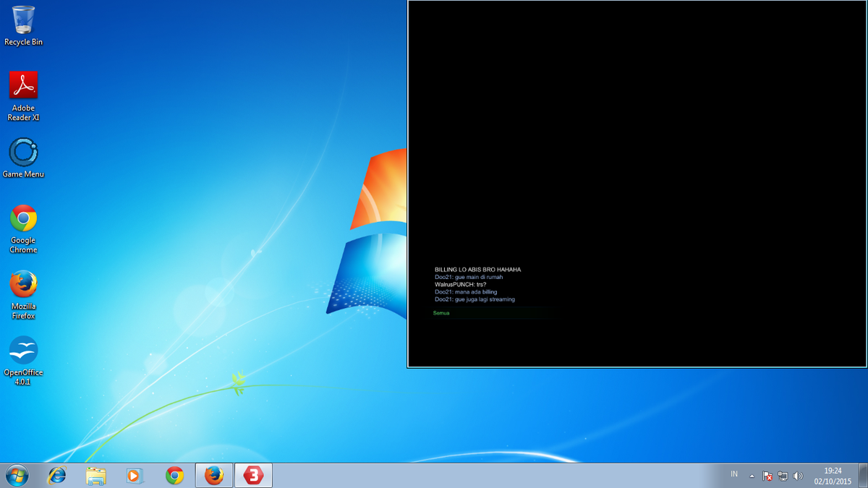Click 'Doo21: mana ada billing' message
The width and height of the screenshot is (868, 488).
click(x=466, y=291)
